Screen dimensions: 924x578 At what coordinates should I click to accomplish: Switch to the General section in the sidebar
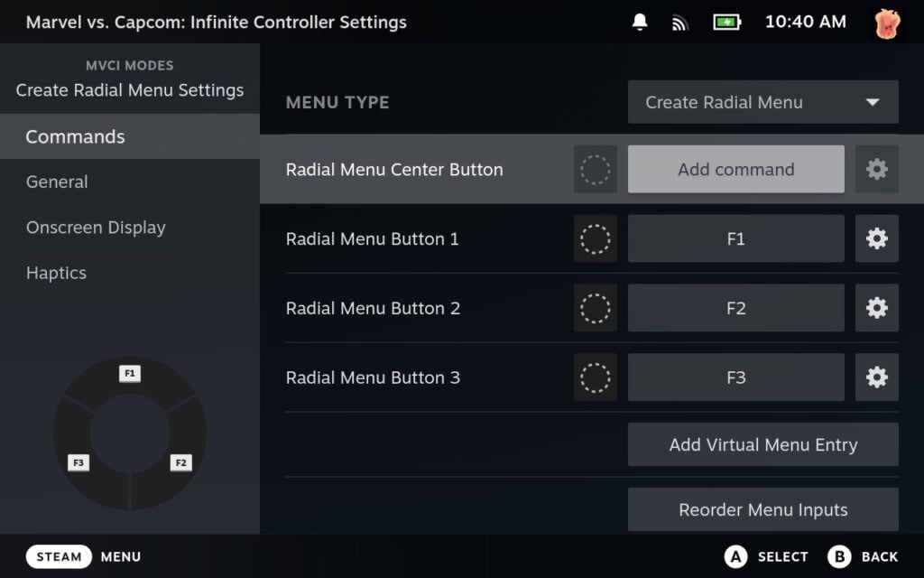(56, 182)
